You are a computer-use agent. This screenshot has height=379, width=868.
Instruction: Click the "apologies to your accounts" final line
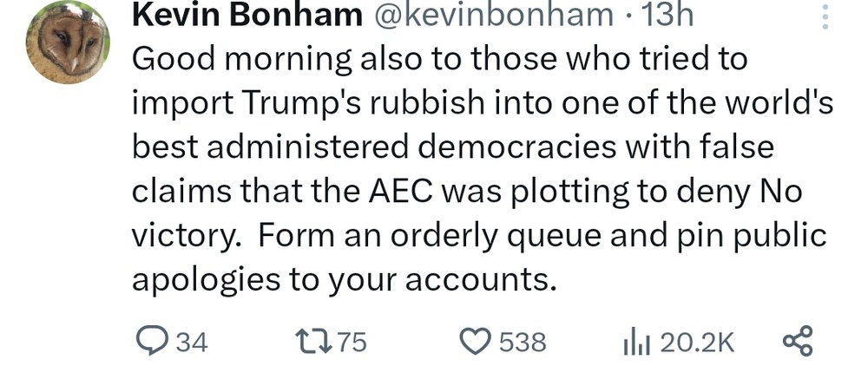click(x=343, y=280)
